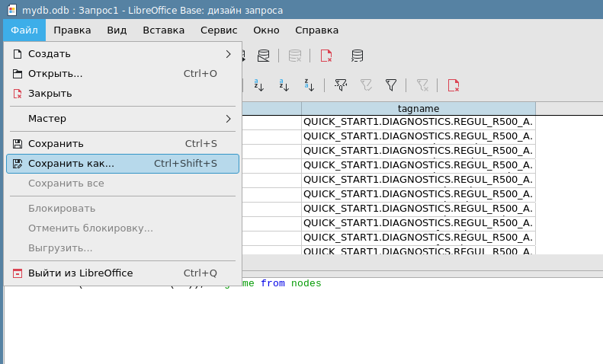
Task: Choose Сохранить menu entry
Action: [56, 144]
